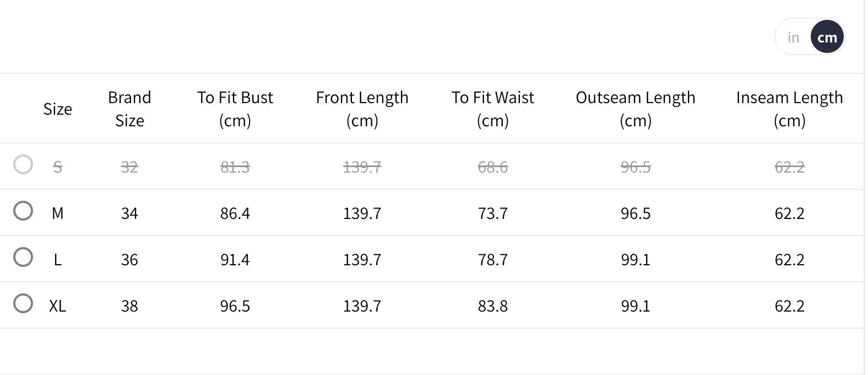Click the 83.8 waist value for XL
The width and height of the screenshot is (868, 375).
(492, 306)
